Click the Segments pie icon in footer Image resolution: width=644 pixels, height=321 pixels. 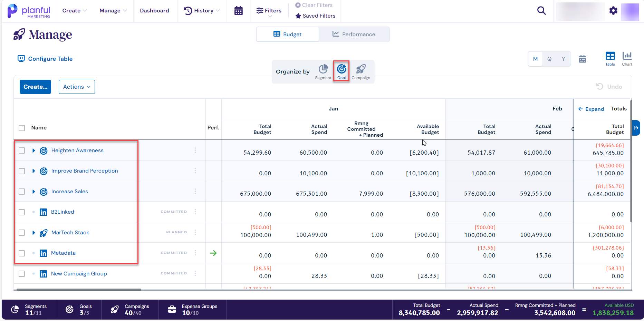click(x=15, y=310)
